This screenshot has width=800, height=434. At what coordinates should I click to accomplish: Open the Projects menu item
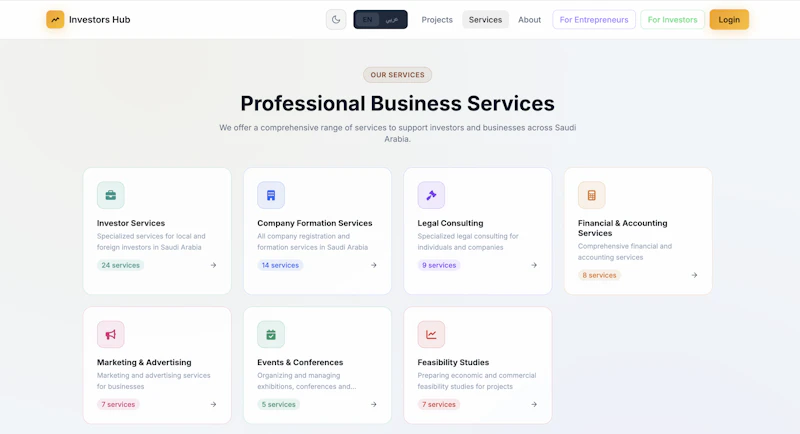click(x=437, y=19)
